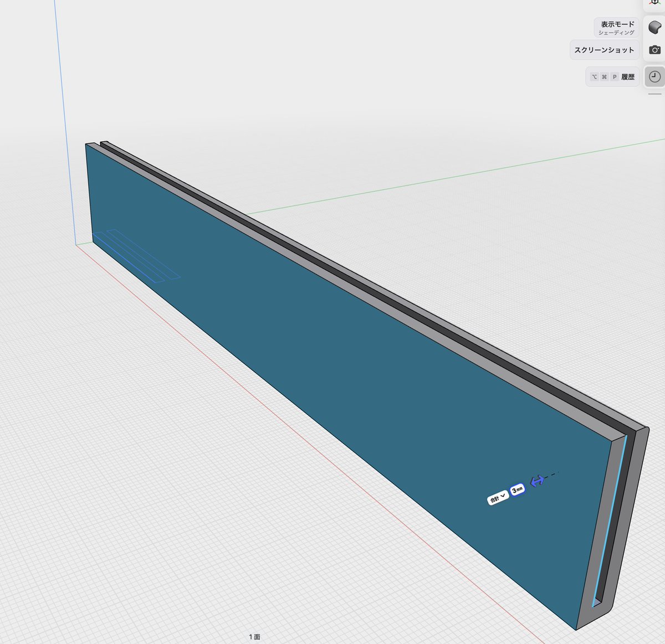Open the display mode (表示モード) icon
This screenshot has width=665, height=644.
point(654,27)
